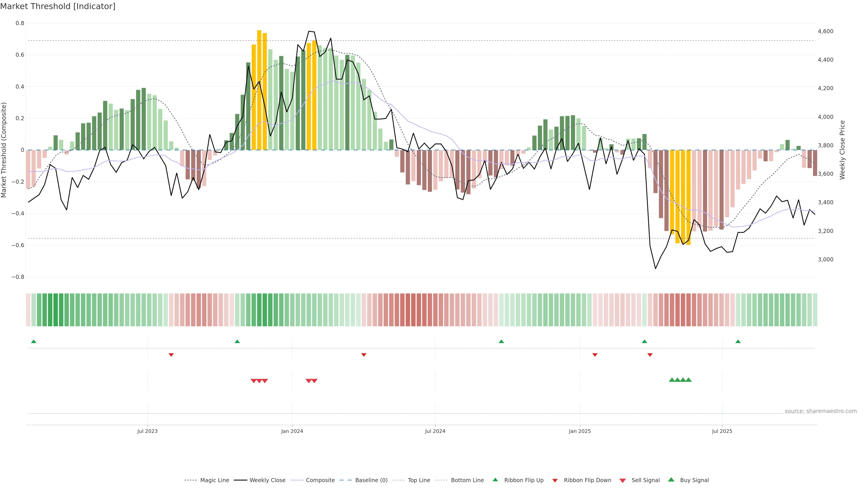This screenshot has width=868, height=488.
Task: Click the ribbon flip down marker after Jul 2023
Action: point(171,355)
